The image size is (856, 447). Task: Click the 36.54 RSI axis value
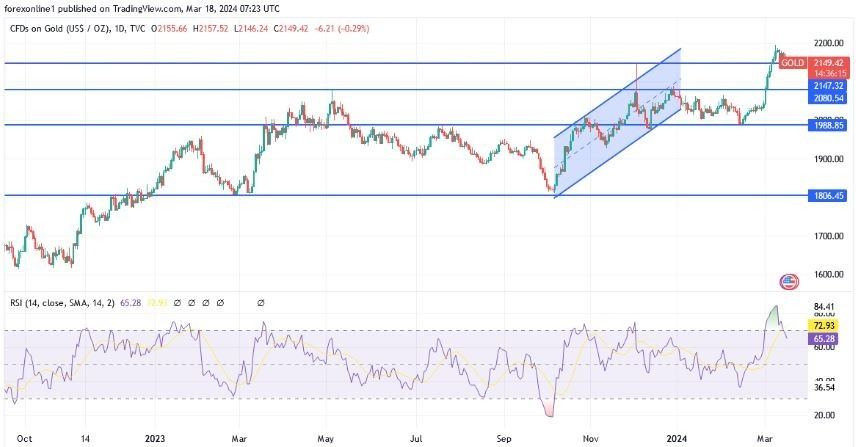click(824, 388)
